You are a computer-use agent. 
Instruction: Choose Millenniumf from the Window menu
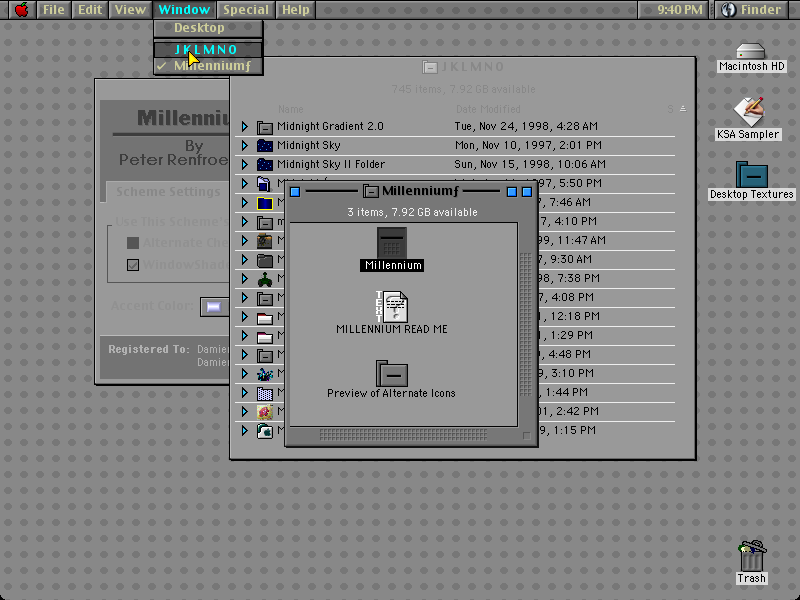[208, 66]
